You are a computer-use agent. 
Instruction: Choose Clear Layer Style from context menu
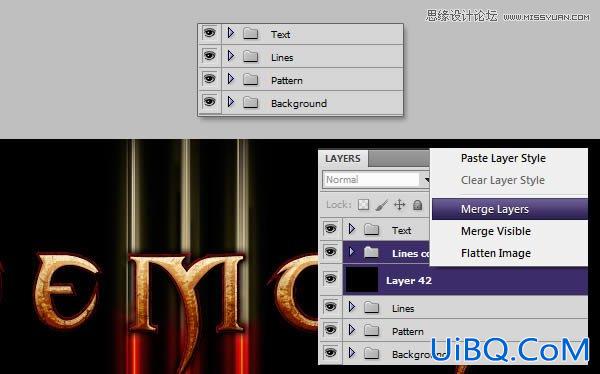(503, 180)
